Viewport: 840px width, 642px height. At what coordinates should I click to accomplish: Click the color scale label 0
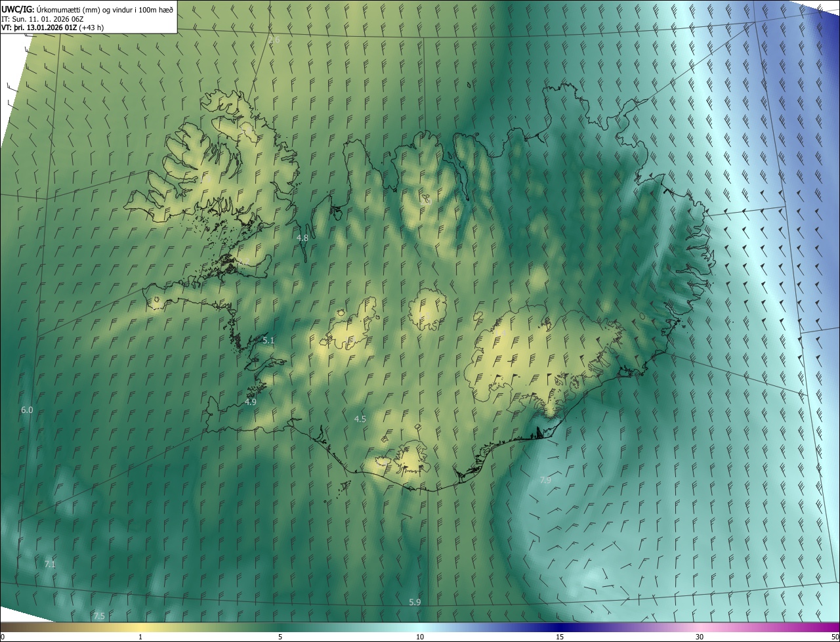[3, 637]
